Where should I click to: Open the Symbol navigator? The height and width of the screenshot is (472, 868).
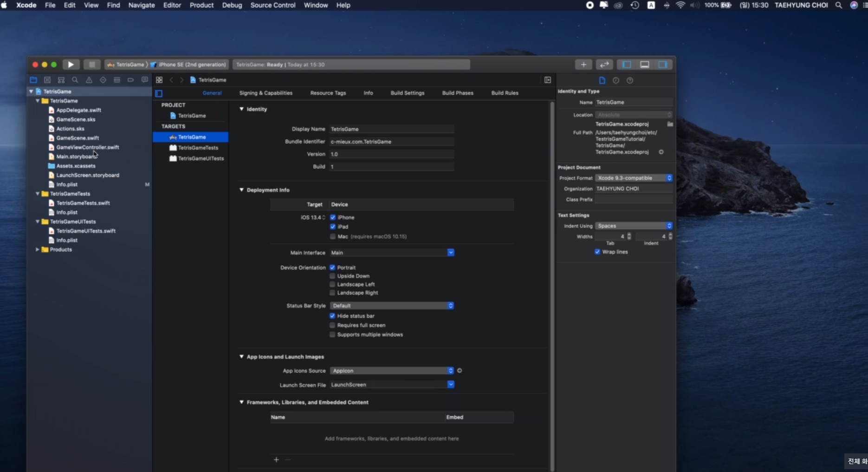(61, 80)
